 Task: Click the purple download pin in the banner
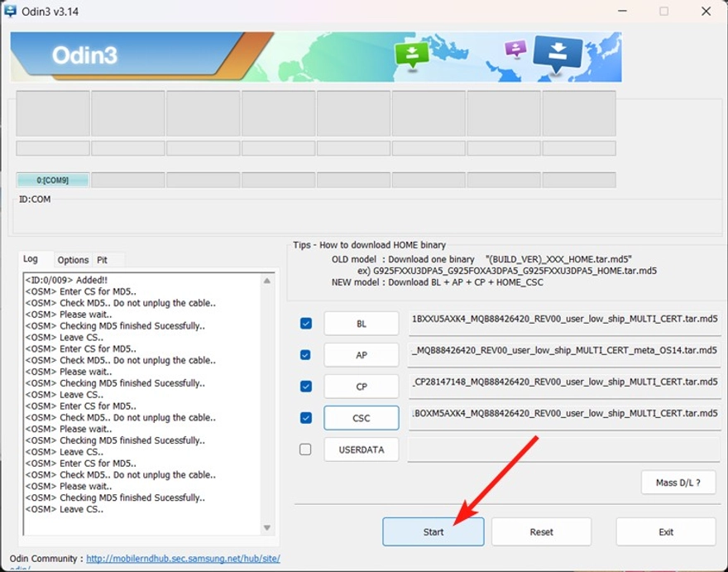pyautogui.click(x=515, y=49)
